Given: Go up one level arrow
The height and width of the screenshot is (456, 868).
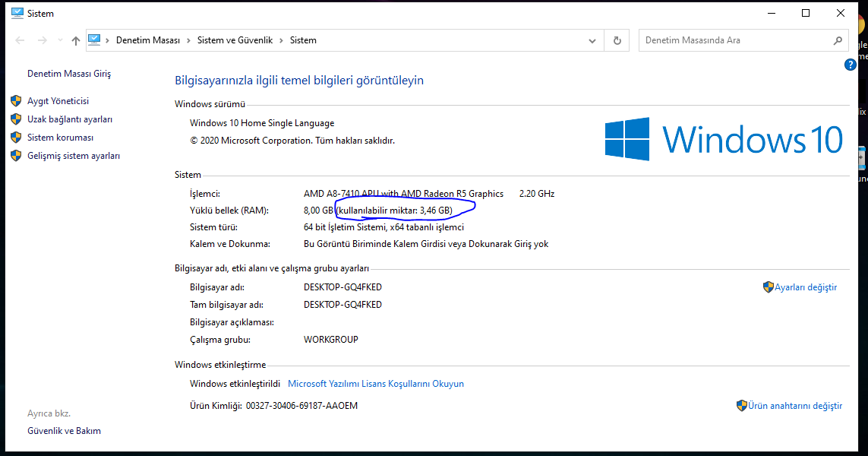Looking at the screenshot, I should tap(76, 40).
